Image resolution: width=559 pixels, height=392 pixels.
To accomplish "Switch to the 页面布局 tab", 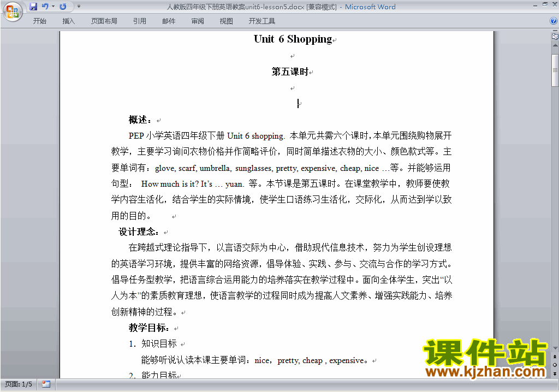I will (104, 21).
